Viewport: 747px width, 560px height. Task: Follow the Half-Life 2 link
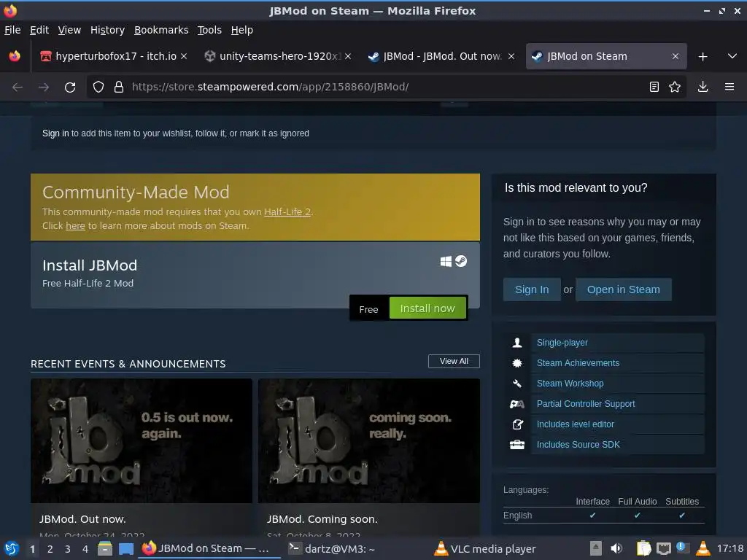287,212
